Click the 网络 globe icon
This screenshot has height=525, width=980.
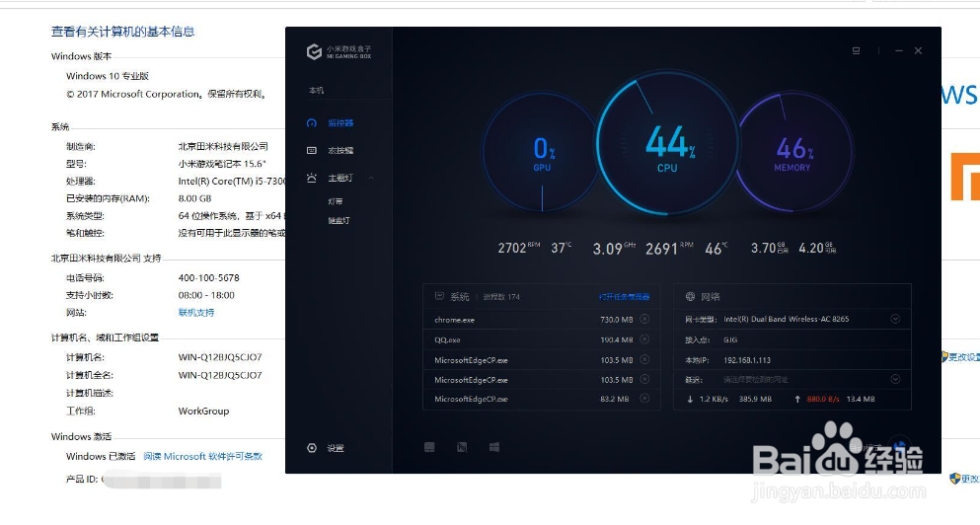click(690, 296)
